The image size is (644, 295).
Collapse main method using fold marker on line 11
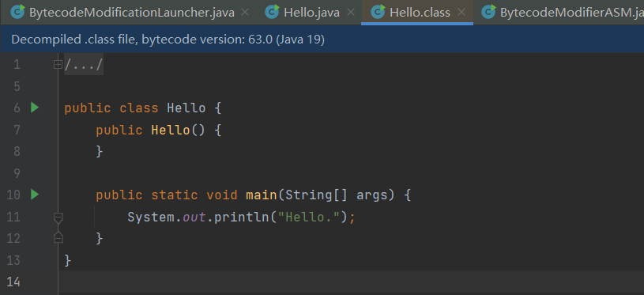[58, 217]
